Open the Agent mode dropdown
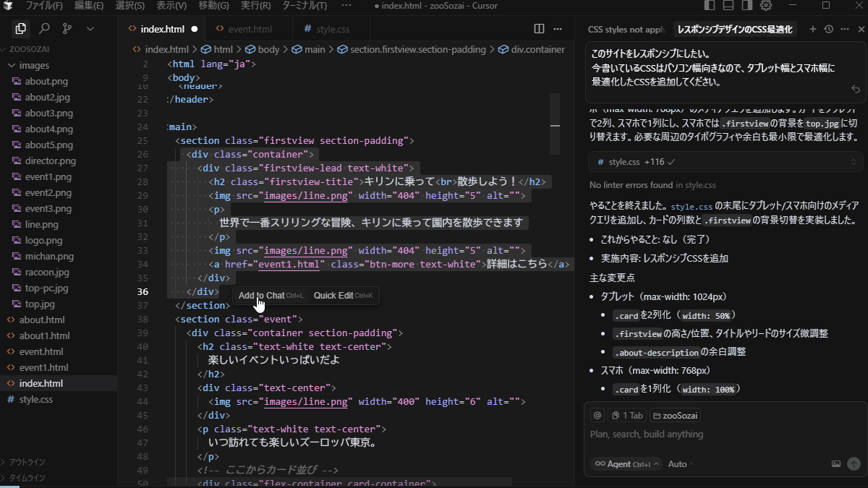Screen dimensions: 868x488 point(626,464)
